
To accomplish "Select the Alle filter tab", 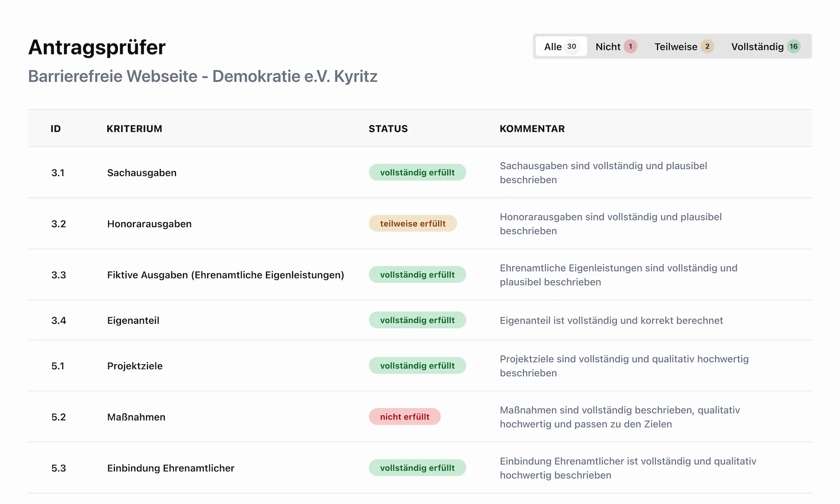I will (560, 47).
